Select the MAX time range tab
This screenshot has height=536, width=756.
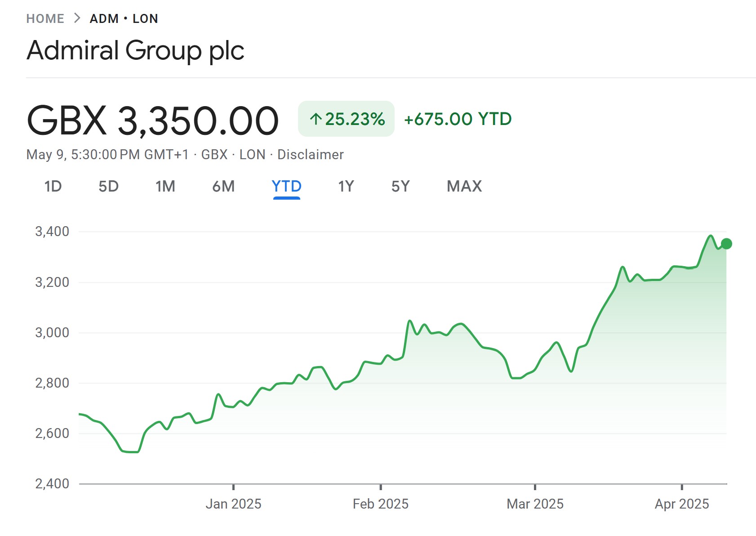click(464, 186)
